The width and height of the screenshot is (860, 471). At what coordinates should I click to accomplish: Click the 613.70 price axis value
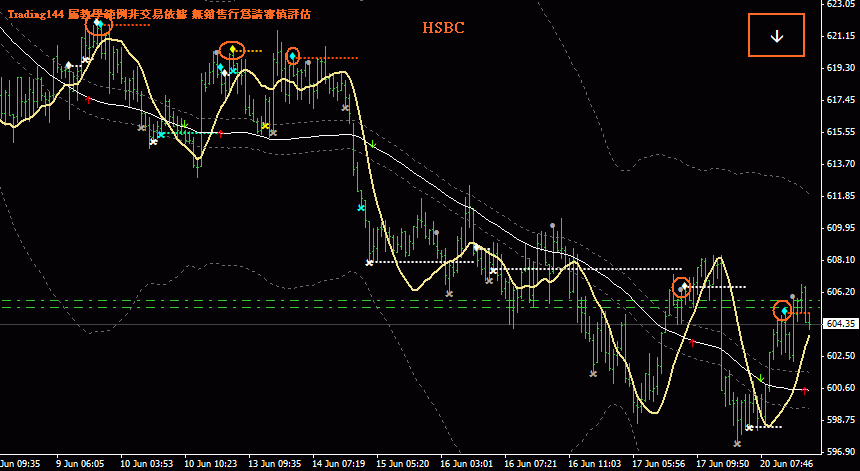pos(842,163)
